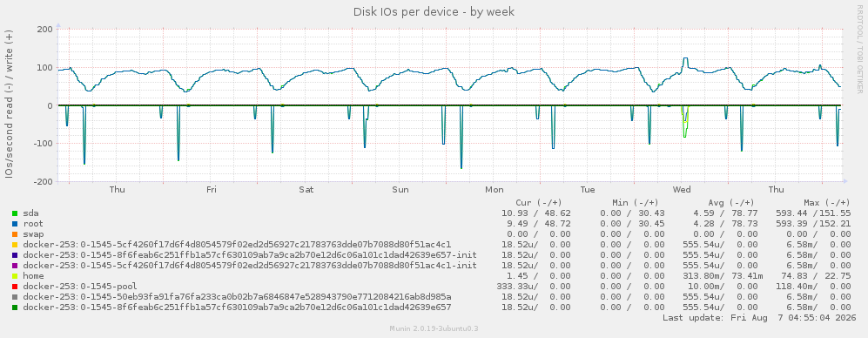The height and width of the screenshot is (338, 868).
Task: Click the y-axis label 'IOs/second read (-) / write (+)'
Action: point(10,105)
